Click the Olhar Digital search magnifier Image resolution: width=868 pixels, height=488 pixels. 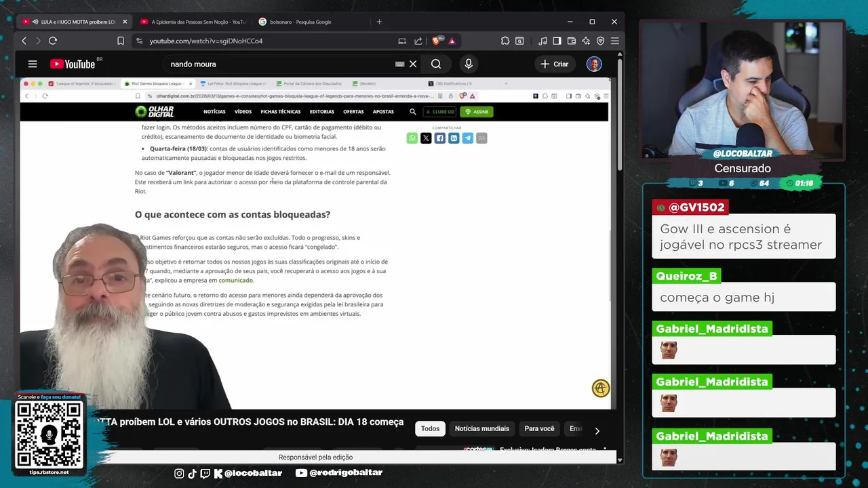(x=412, y=112)
